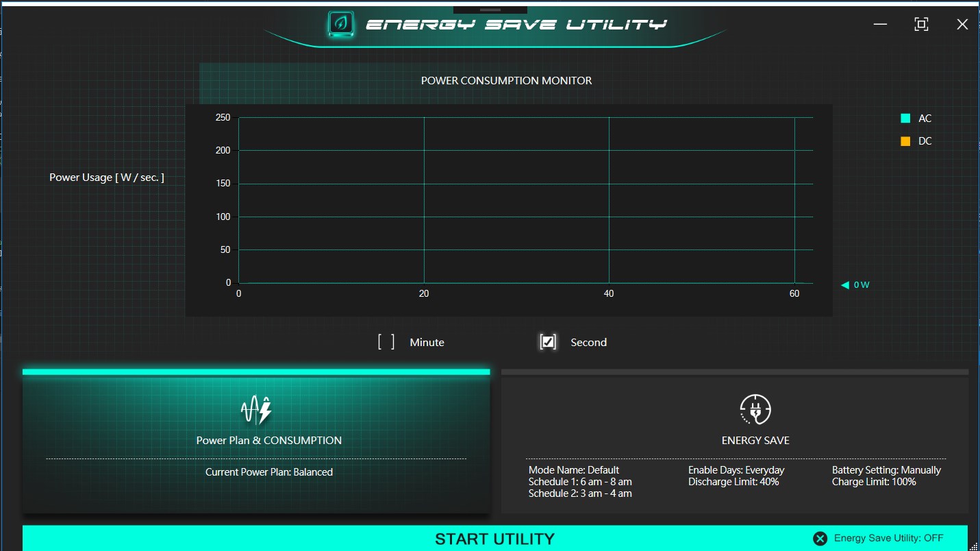Open the ENERGY SAVE tab
Image resolution: width=980 pixels, height=551 pixels.
pyautogui.click(x=735, y=441)
